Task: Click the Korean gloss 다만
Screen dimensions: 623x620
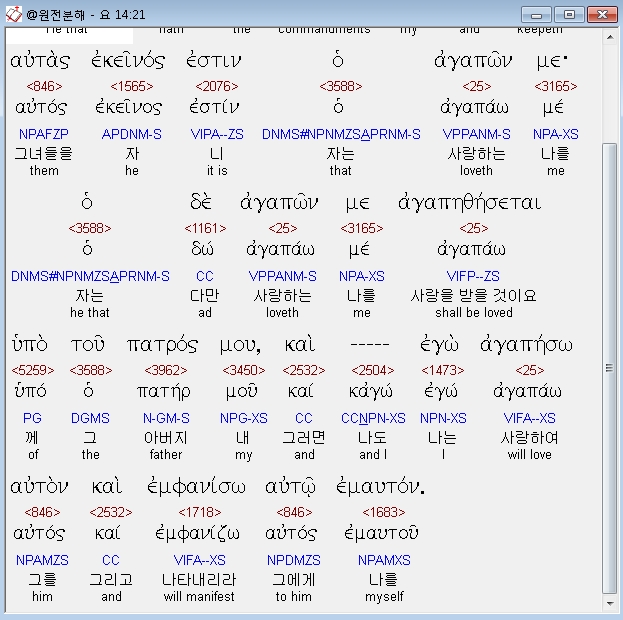Action: pyautogui.click(x=205, y=295)
